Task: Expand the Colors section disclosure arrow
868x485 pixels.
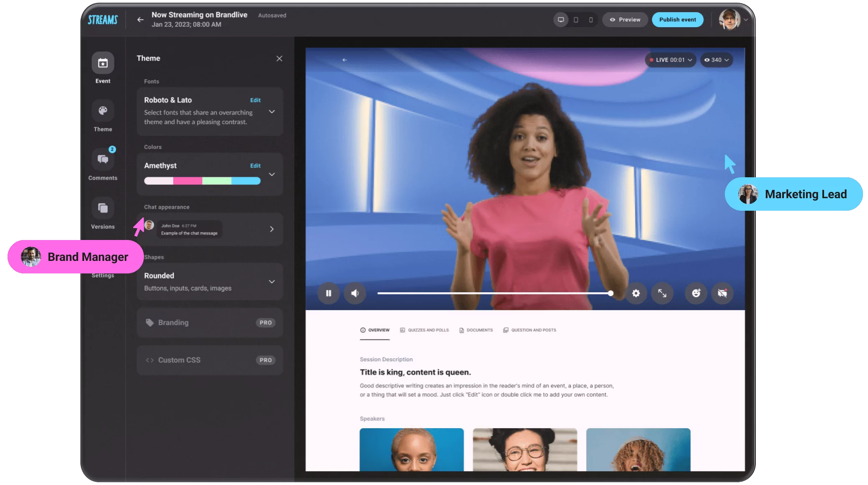Action: 272,174
